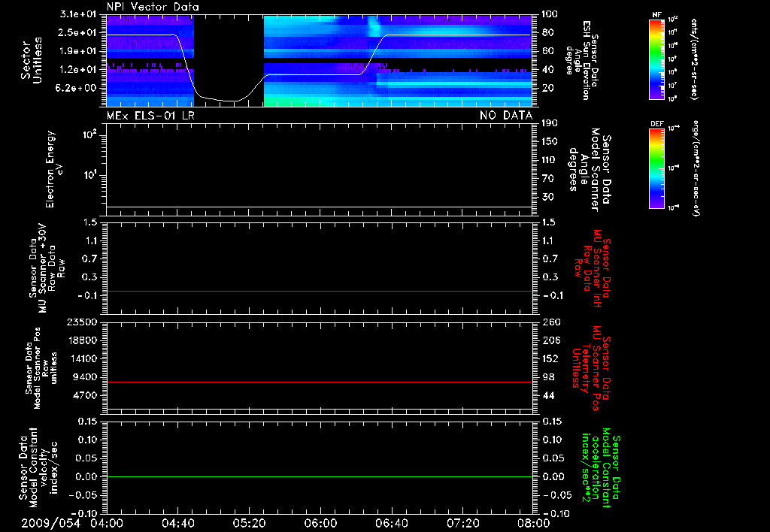Click the 260 telemetry tick label

coord(550,322)
